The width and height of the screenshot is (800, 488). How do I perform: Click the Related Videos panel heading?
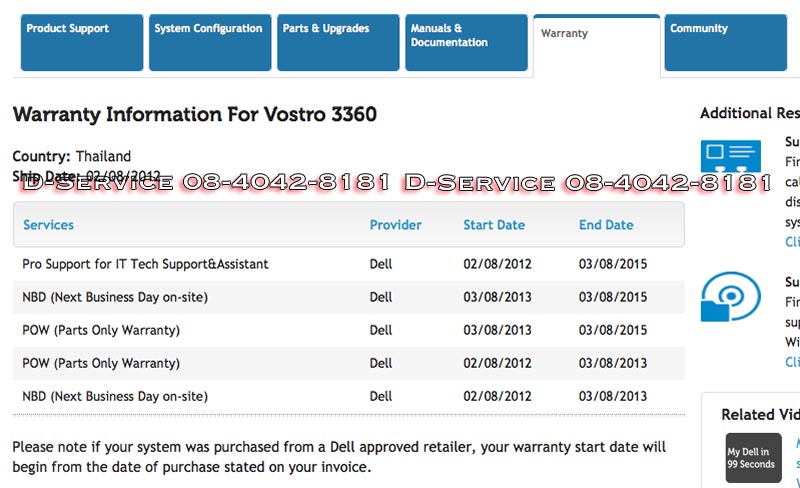(x=761, y=414)
